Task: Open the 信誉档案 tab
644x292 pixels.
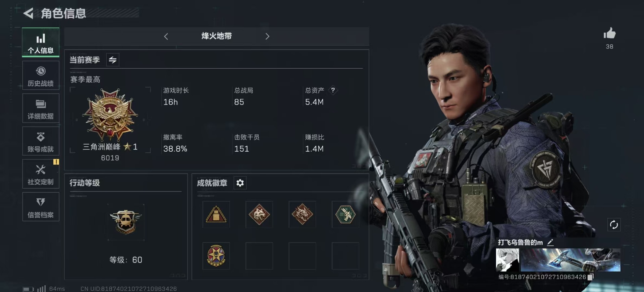Action: [41, 207]
